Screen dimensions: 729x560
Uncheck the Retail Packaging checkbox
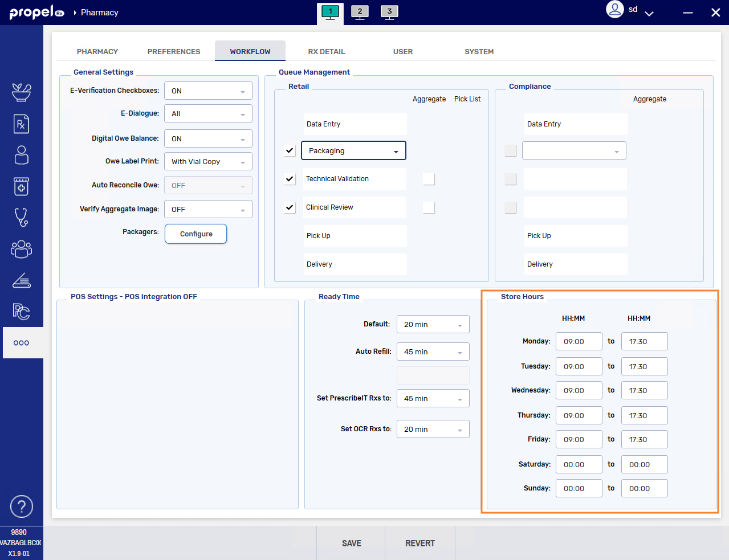290,150
